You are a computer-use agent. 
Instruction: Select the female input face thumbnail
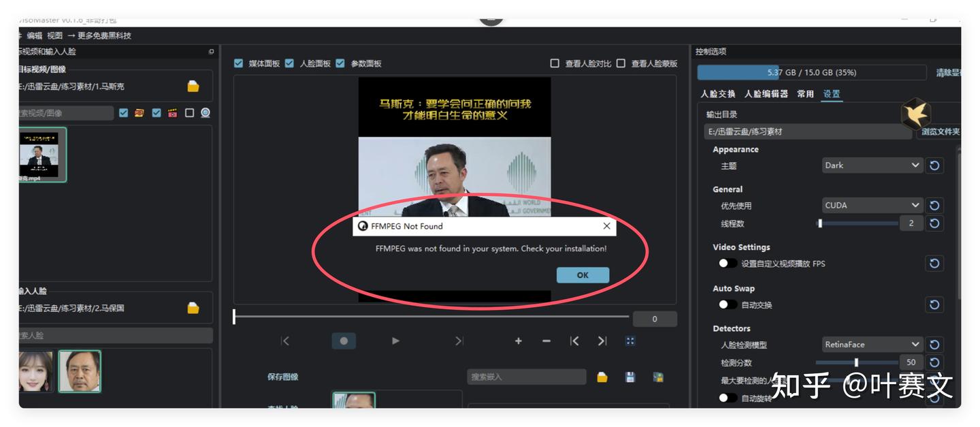(x=36, y=371)
